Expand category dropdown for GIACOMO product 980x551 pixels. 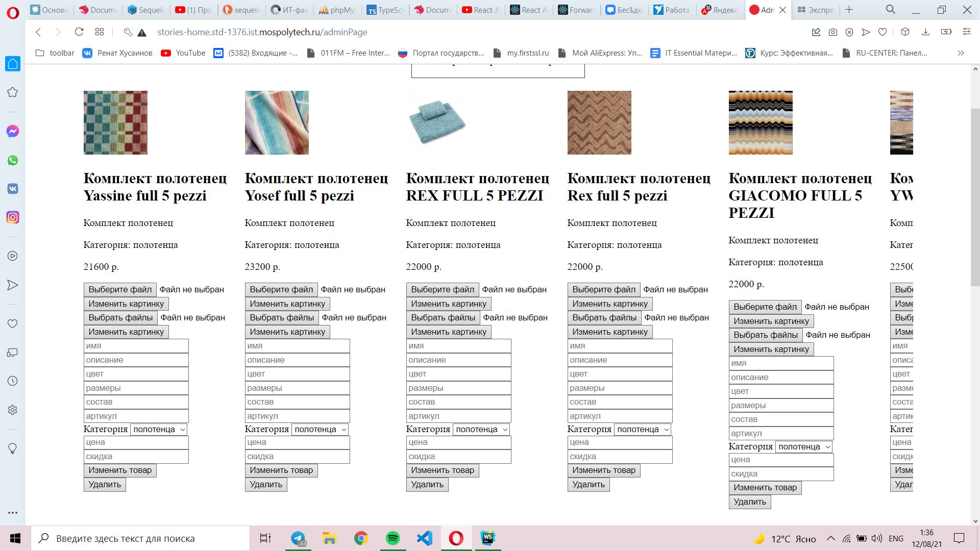click(804, 447)
